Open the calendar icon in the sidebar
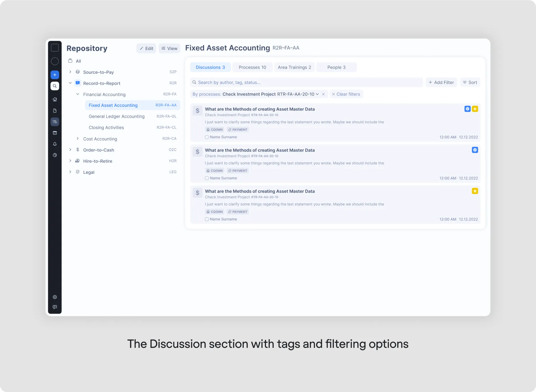This screenshot has width=536, height=392. coord(55,133)
